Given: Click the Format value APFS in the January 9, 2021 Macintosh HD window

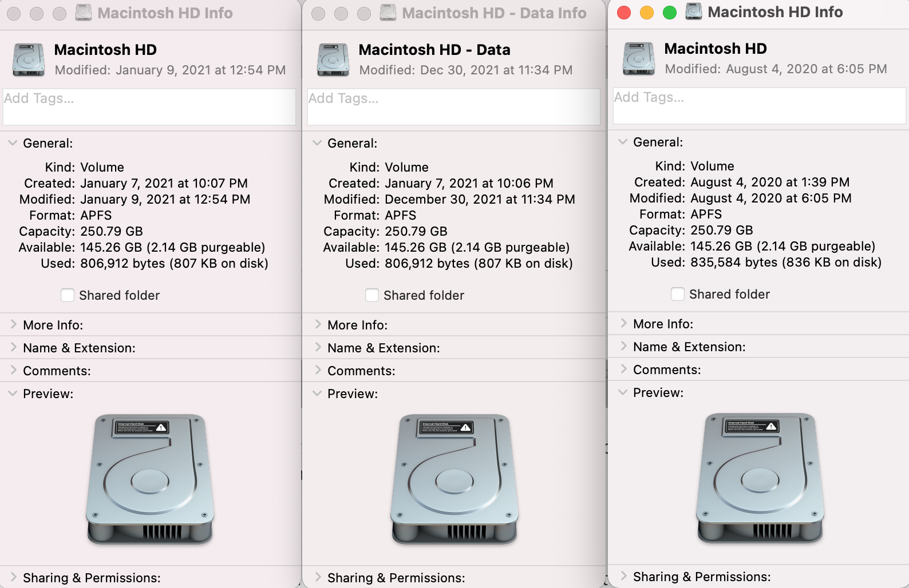Looking at the screenshot, I should pos(96,216).
